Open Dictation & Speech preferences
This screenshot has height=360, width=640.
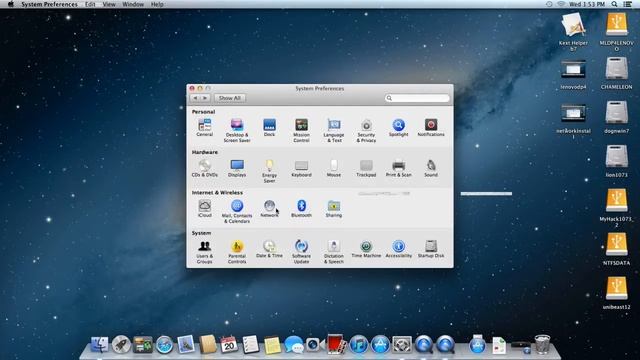coord(334,251)
